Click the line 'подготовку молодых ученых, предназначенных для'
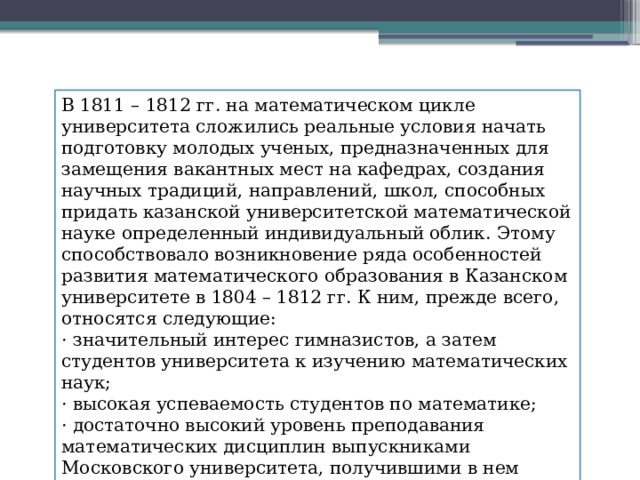Image resolution: width=640 pixels, height=480 pixels. click(305, 148)
